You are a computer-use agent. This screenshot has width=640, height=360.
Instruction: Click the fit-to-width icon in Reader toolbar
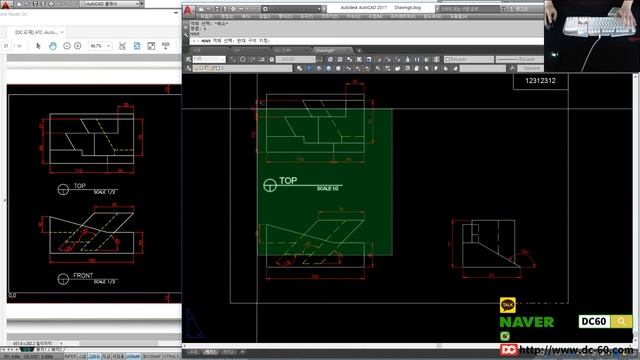pyautogui.click(x=122, y=46)
